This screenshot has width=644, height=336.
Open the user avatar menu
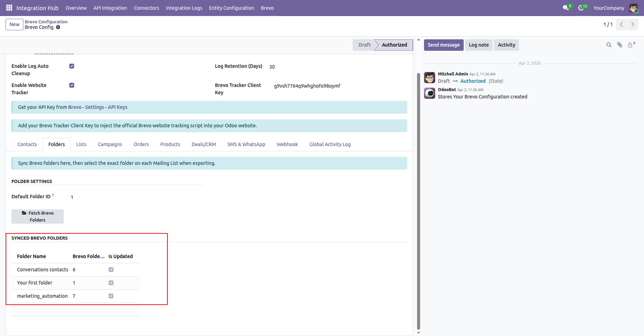[633, 8]
